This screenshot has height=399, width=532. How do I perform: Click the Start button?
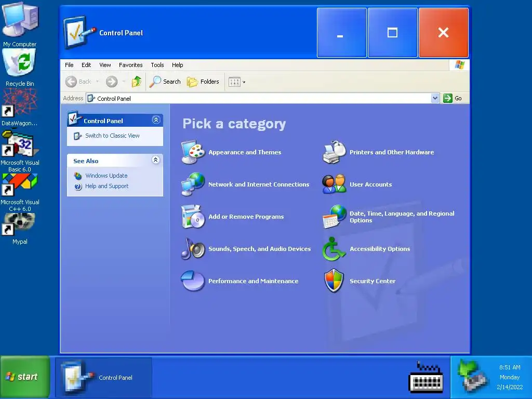[x=25, y=377]
